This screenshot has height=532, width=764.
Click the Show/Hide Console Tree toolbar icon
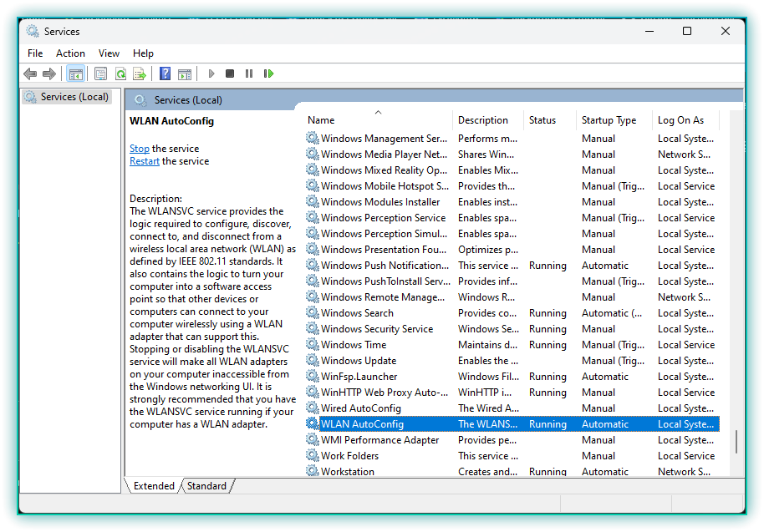76,73
